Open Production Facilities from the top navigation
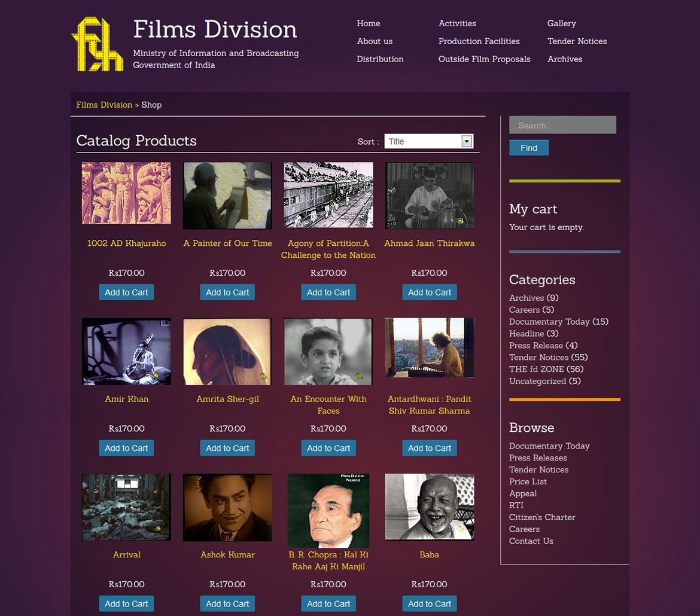Image resolution: width=700 pixels, height=616 pixels. tap(479, 41)
